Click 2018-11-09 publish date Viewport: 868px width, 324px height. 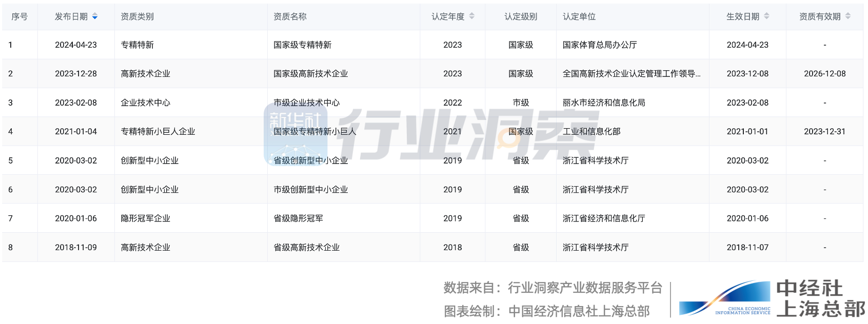click(76, 247)
